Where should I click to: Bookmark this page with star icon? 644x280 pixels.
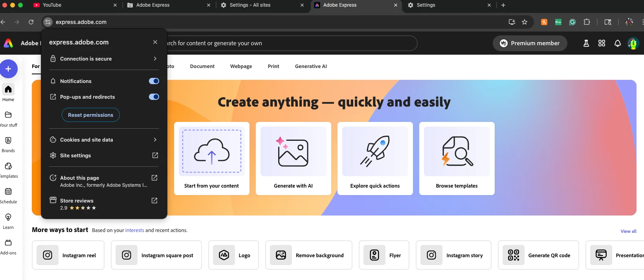[524, 22]
